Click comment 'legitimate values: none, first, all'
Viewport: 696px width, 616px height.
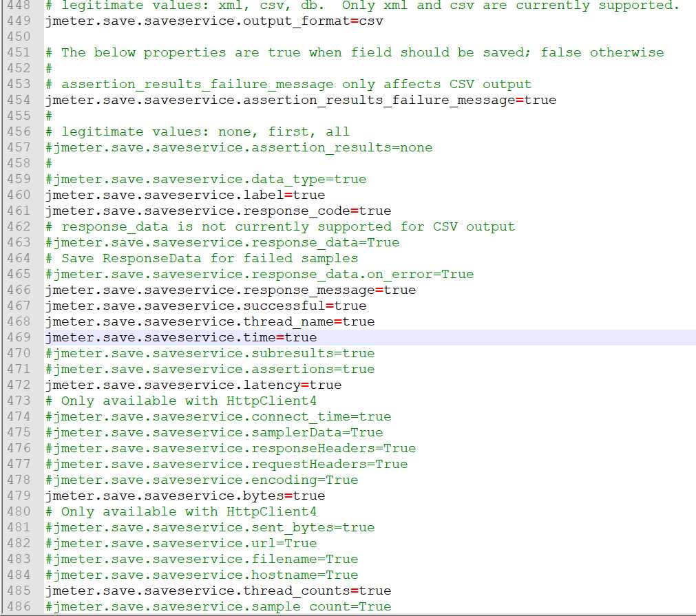[198, 131]
